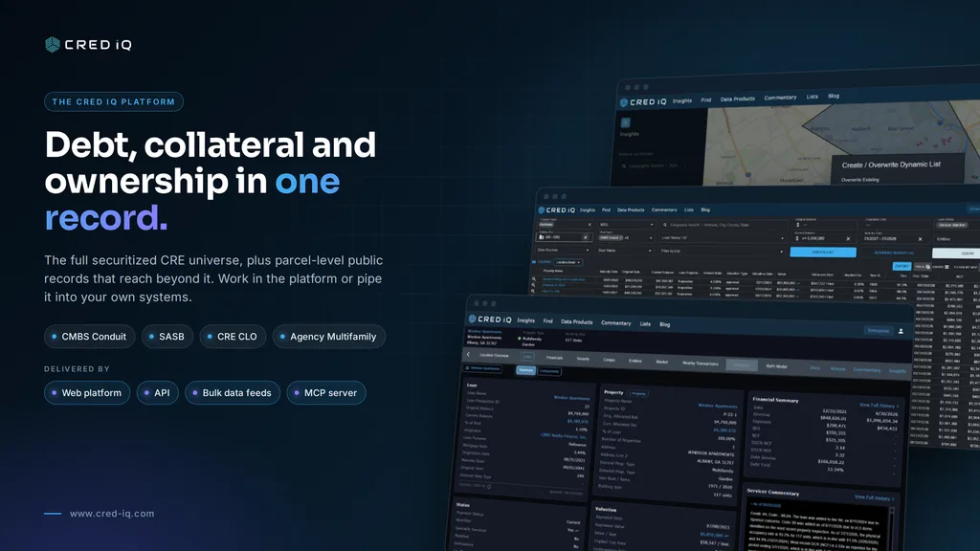
Task: Click CRED iQ logo in search window
Action: point(557,209)
